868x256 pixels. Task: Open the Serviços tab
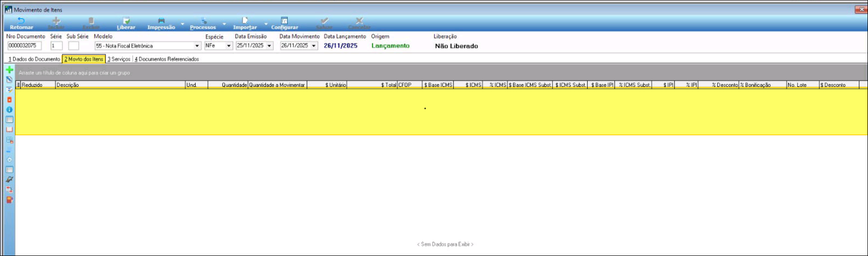(119, 59)
